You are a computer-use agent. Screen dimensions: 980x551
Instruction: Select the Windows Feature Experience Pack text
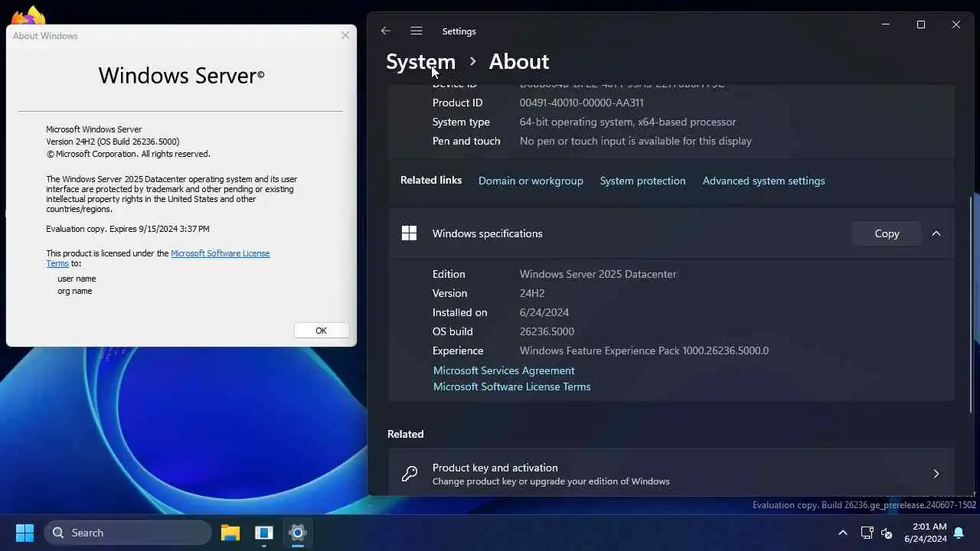click(x=644, y=350)
